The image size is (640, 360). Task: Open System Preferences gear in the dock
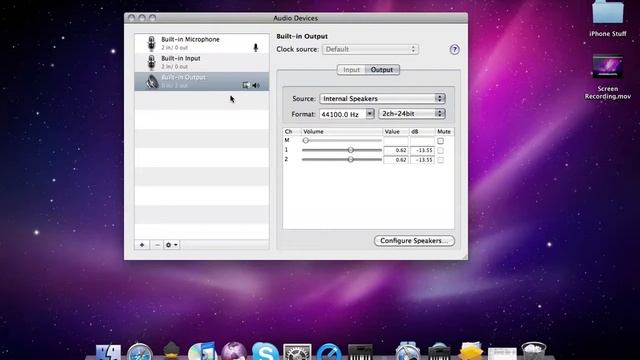[x=297, y=352]
